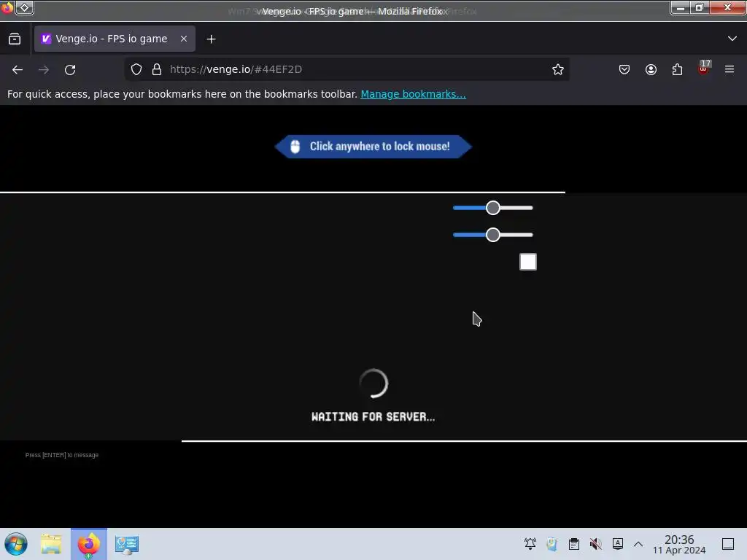The width and height of the screenshot is (747, 560).
Task: Bookmark this page with the star
Action: click(x=558, y=69)
